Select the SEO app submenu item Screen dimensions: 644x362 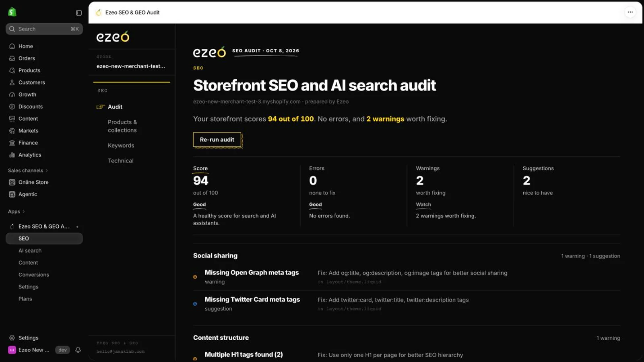pyautogui.click(x=44, y=239)
